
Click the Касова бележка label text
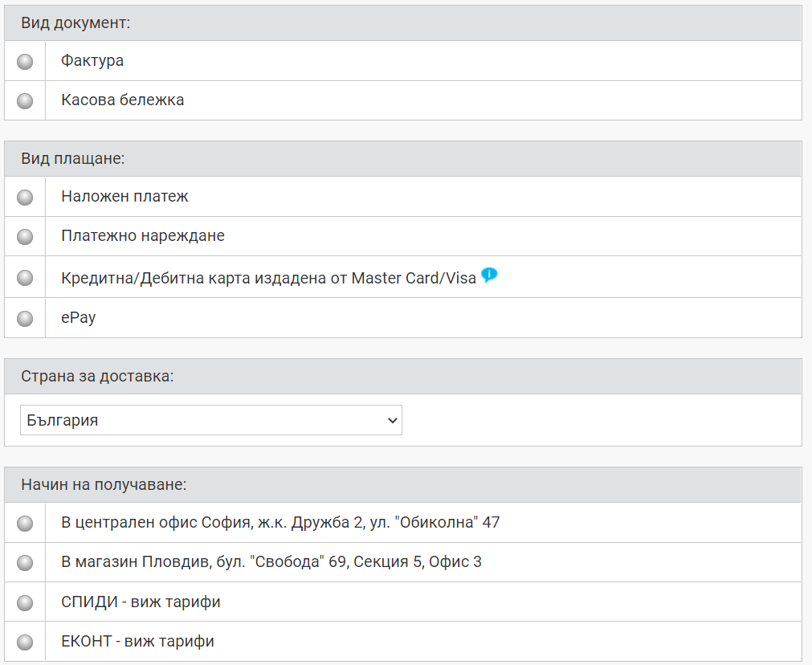click(x=123, y=100)
